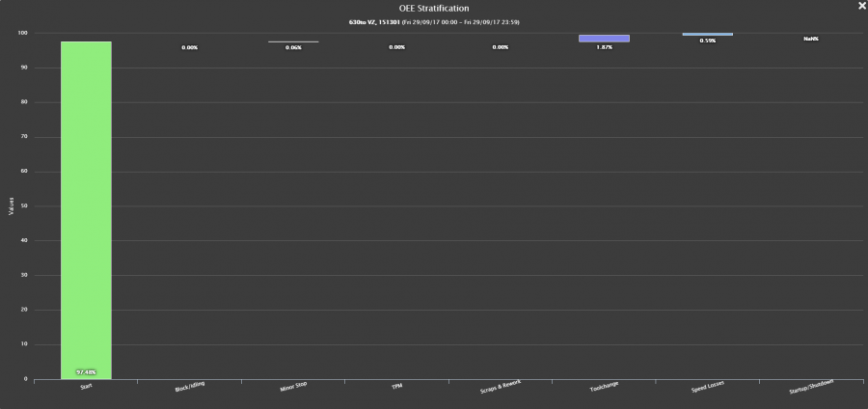Click the Scraps & Rework axis label

tap(501, 387)
